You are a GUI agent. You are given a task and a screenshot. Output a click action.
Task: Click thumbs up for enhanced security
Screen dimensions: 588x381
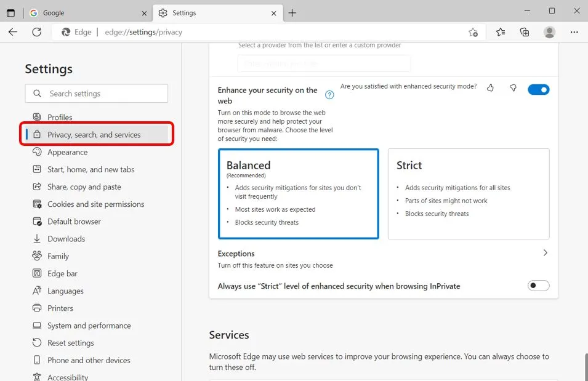(x=490, y=88)
